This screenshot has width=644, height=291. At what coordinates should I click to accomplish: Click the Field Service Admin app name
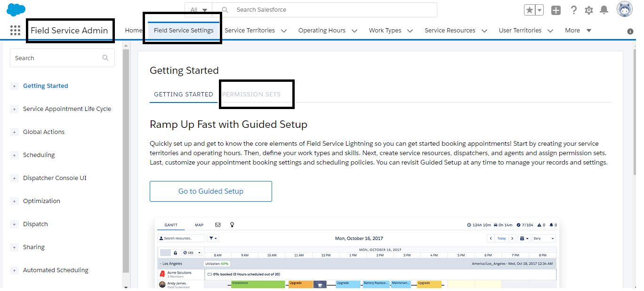(69, 31)
